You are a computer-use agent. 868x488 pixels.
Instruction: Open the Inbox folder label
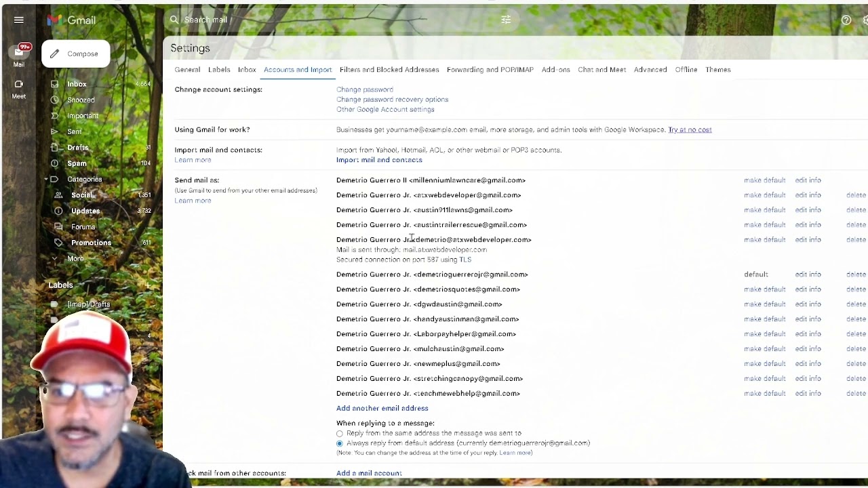point(77,84)
